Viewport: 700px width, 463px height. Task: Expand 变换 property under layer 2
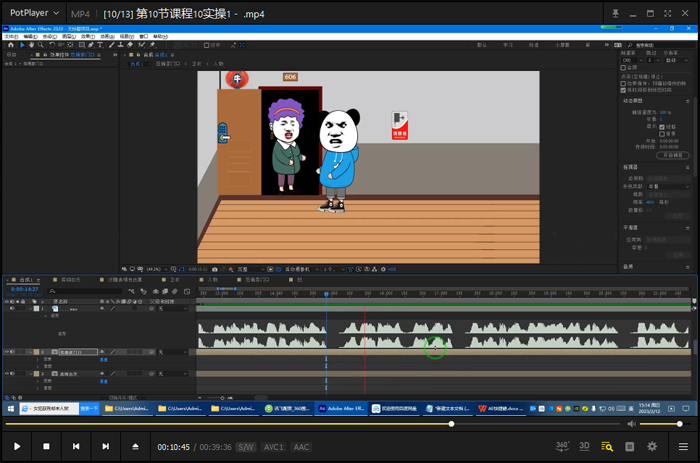[38, 359]
